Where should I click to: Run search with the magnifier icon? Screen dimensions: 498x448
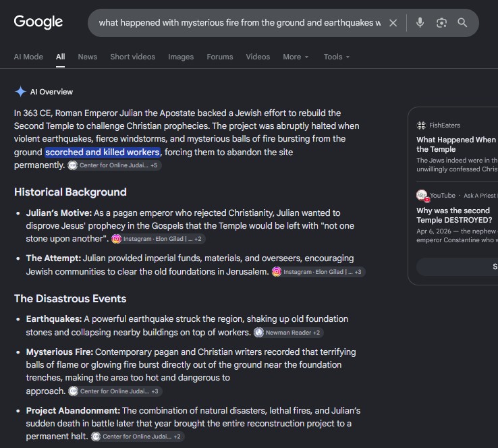[462, 22]
